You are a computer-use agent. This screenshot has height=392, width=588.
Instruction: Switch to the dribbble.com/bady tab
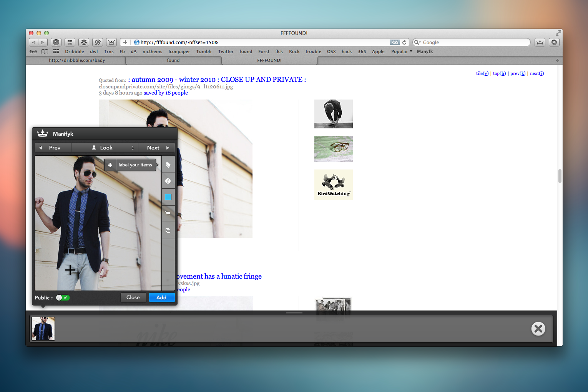pos(77,60)
